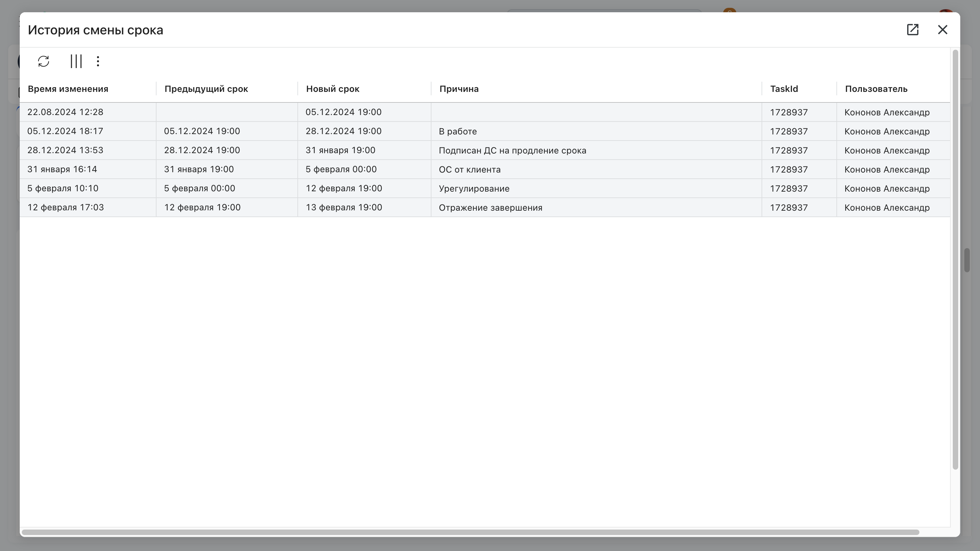The image size is (980, 551).
Task: Select the change time 12 февраля 17:03
Action: tap(66, 207)
